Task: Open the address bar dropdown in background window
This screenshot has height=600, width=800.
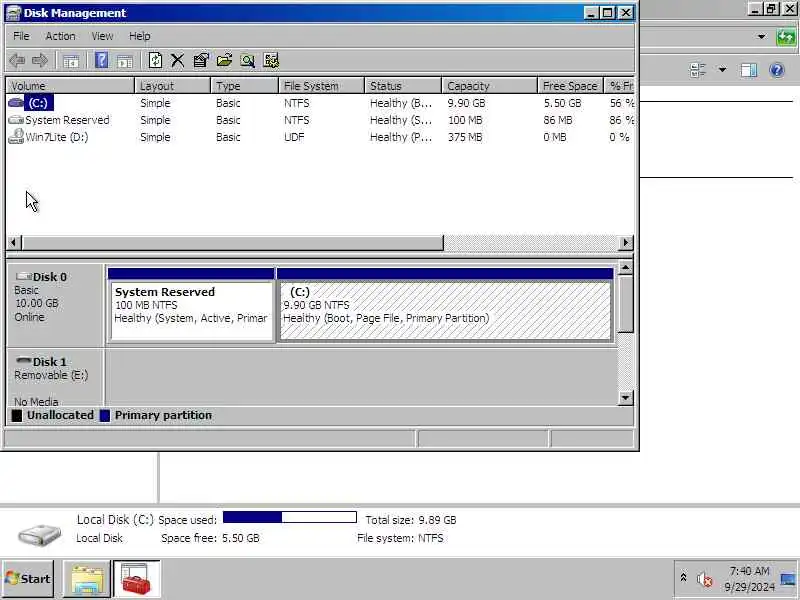Action: 762,37
